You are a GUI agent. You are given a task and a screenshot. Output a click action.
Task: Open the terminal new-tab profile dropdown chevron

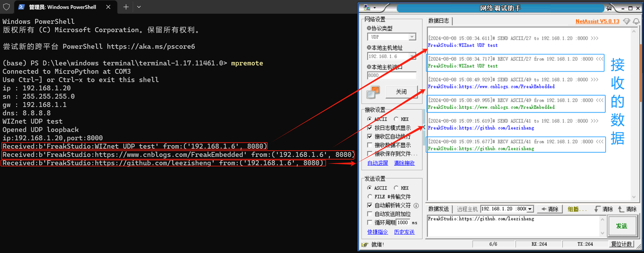tap(139, 8)
